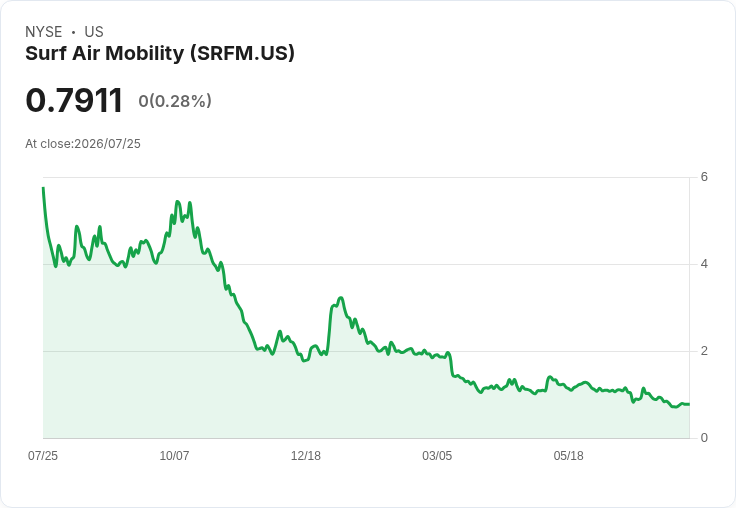Click the 10/07 x-axis date label

pyautogui.click(x=174, y=455)
